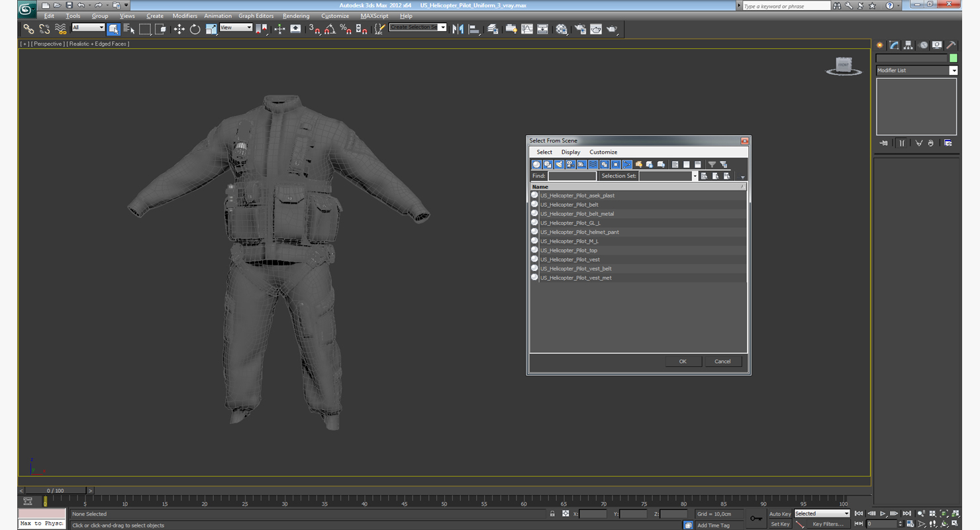Open Realistic + Edged Faces shading menu
The width and height of the screenshot is (980, 530).
click(97, 44)
